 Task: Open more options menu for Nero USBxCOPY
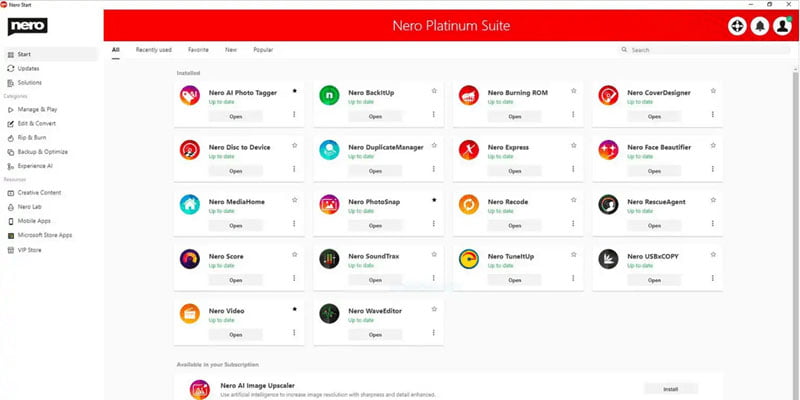click(x=713, y=278)
